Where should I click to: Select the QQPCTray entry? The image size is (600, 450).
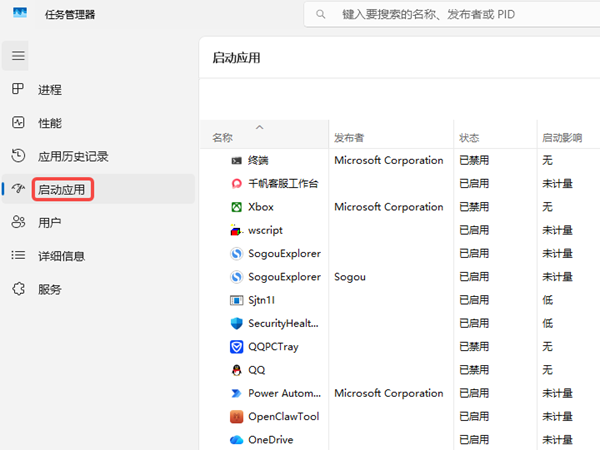click(273, 347)
